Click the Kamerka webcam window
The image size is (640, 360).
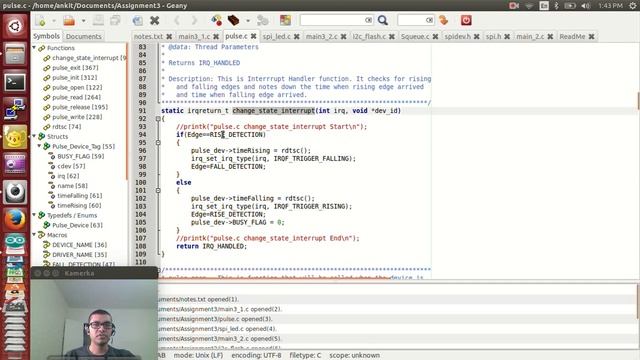(x=94, y=313)
